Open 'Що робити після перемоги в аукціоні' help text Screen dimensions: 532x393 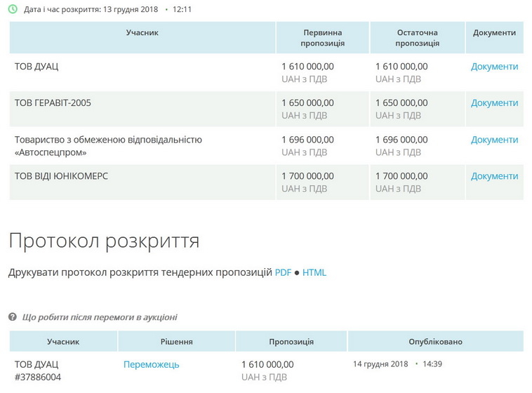pyautogui.click(x=100, y=317)
